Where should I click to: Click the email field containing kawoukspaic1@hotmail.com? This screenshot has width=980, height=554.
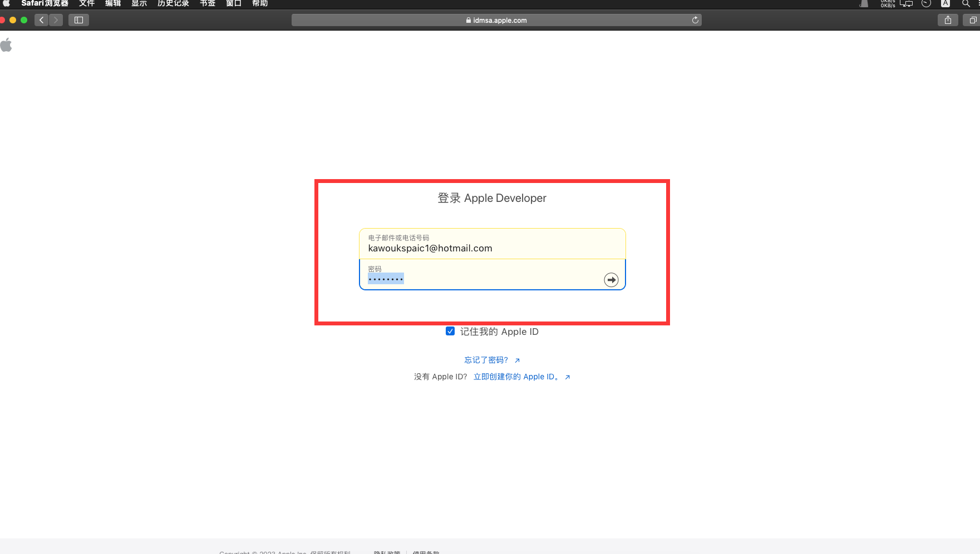point(493,244)
